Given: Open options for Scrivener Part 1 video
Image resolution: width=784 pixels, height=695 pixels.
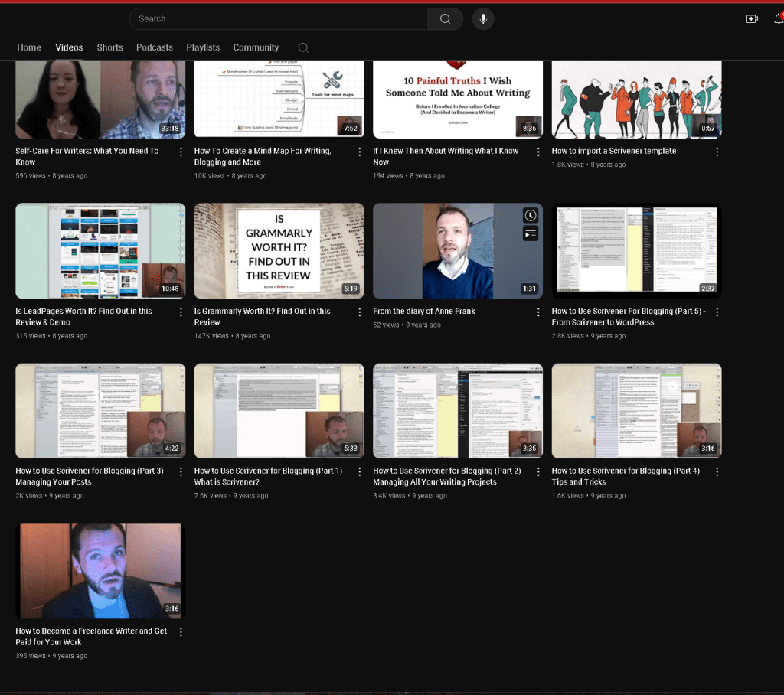Looking at the screenshot, I should point(360,471).
